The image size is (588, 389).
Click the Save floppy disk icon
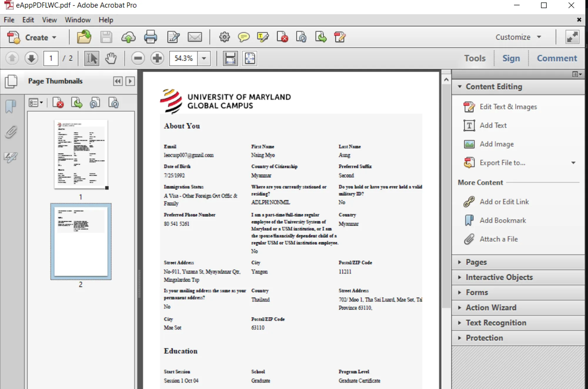coord(106,37)
